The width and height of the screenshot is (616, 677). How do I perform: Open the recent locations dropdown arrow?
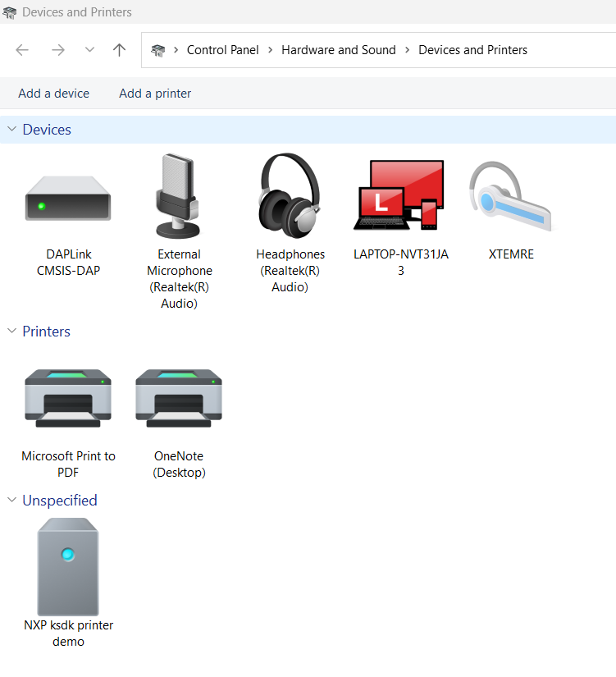tap(89, 50)
